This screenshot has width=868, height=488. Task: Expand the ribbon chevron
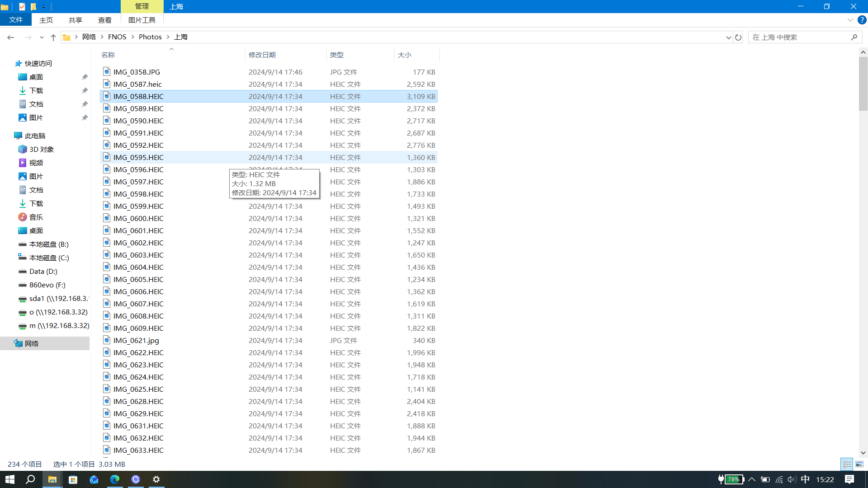(850, 20)
